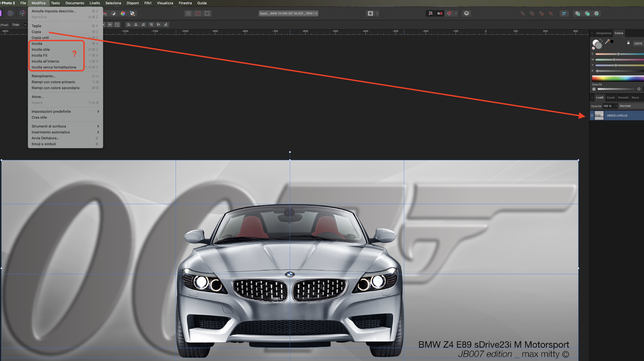Screen dimensions: 644x361
Task: Set colour to none with the small slashed circle
Action: point(594,48)
